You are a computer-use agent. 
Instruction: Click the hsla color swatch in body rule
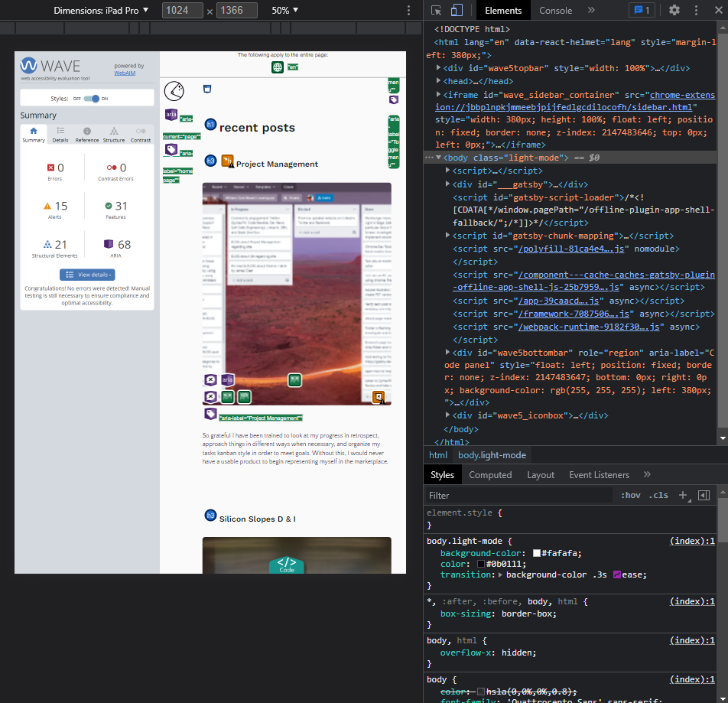click(x=481, y=692)
